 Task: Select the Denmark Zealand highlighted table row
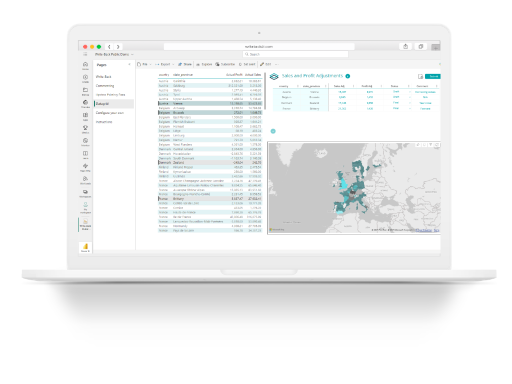point(210,163)
